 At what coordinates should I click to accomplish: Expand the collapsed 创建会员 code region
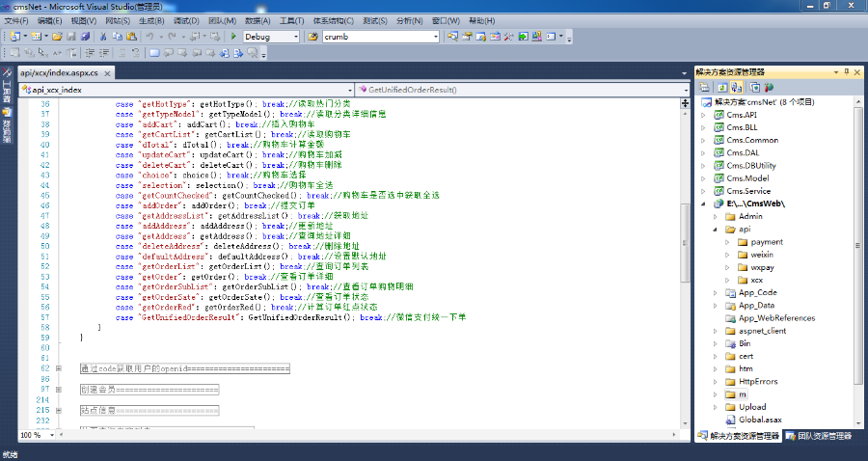pyautogui.click(x=59, y=389)
